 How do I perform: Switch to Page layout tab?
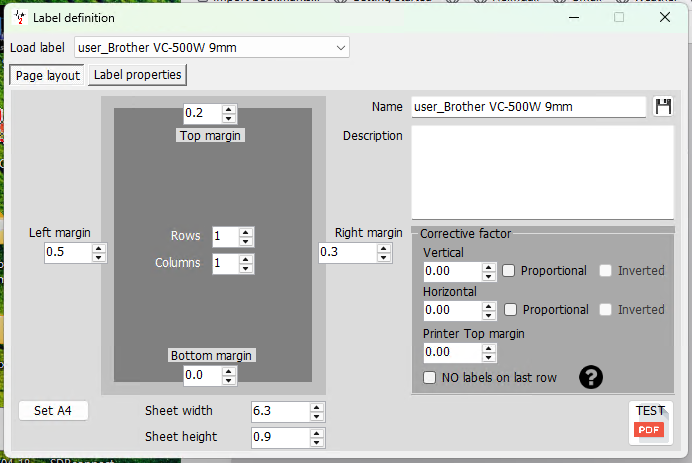coord(48,75)
